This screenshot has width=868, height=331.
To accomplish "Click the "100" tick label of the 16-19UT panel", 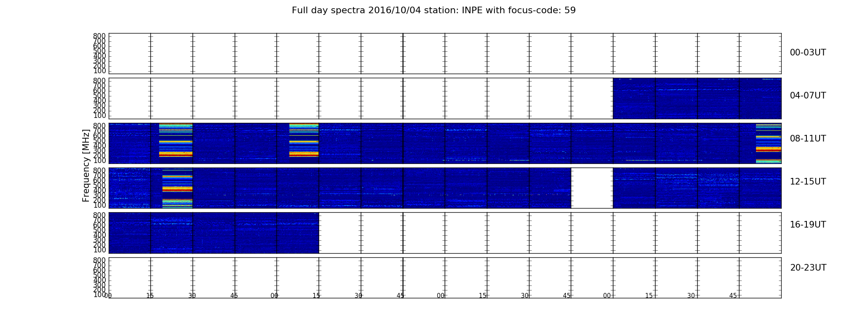I will [x=100, y=250].
